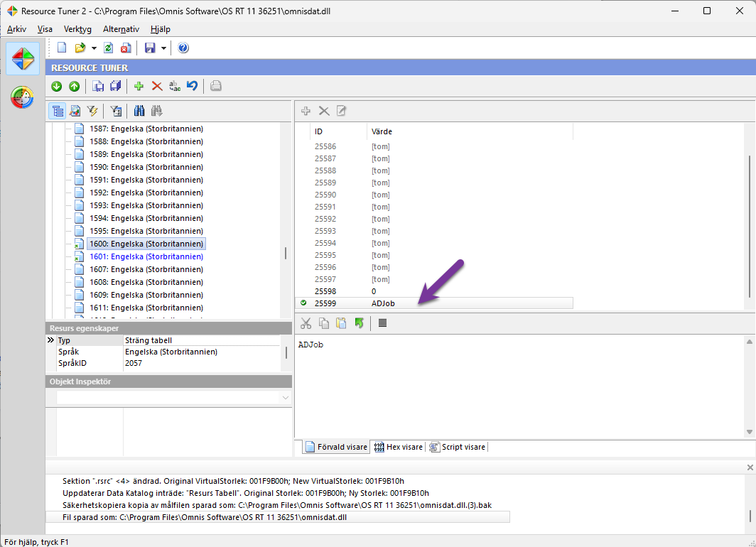This screenshot has width=756, height=547.
Task: Open the Hjälp menu
Action: click(x=160, y=29)
